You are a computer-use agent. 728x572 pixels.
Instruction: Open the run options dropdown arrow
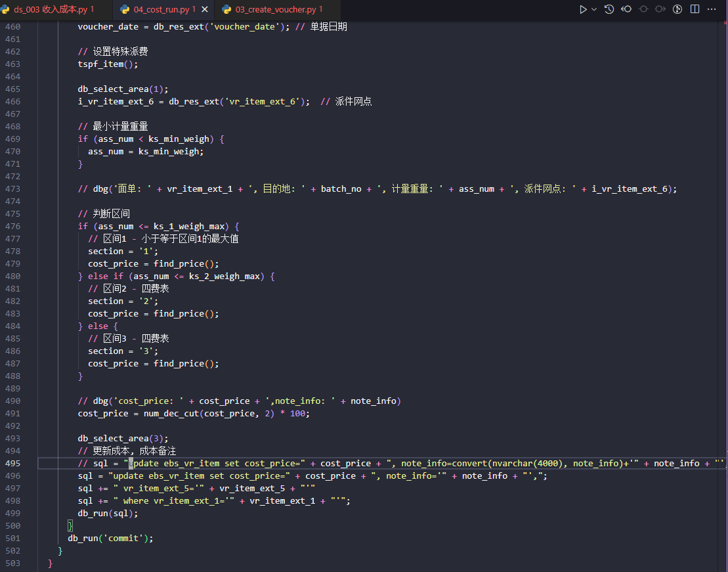point(594,9)
